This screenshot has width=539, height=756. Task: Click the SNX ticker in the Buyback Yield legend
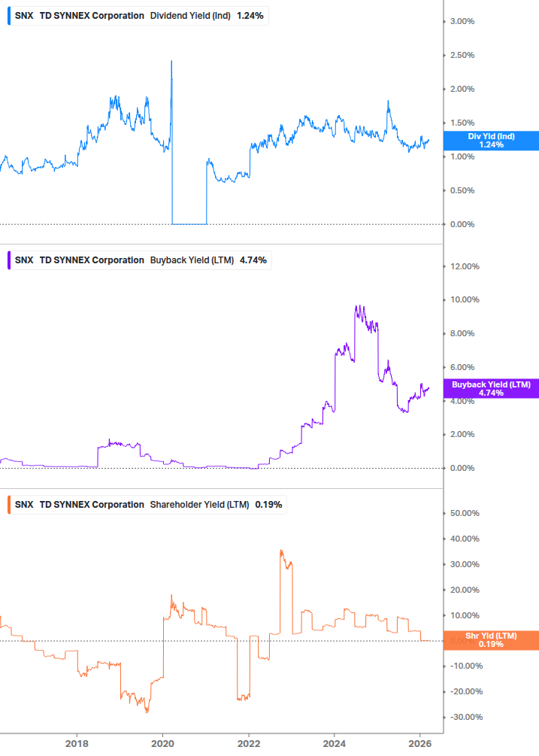pos(24,260)
